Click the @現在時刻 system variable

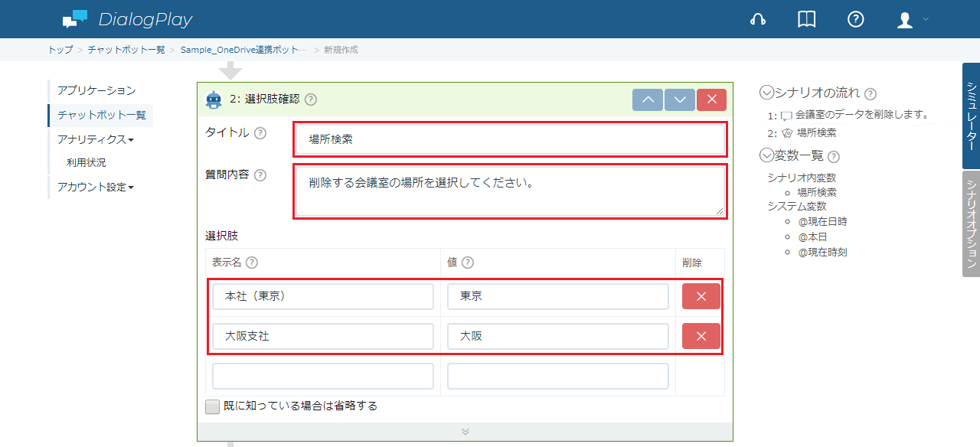tap(822, 252)
